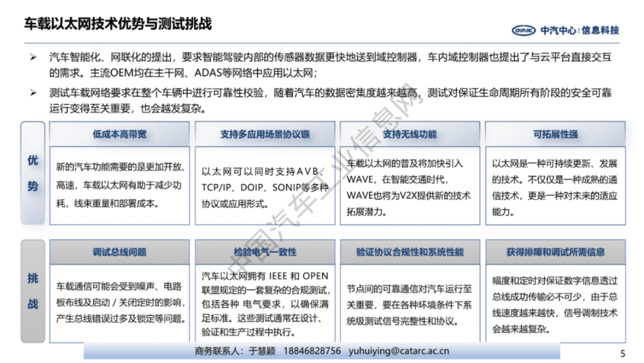Viewport: 644px width, 363px height.
Task: Expand the 支持多应用场景协议栈 card
Action: tap(265, 133)
